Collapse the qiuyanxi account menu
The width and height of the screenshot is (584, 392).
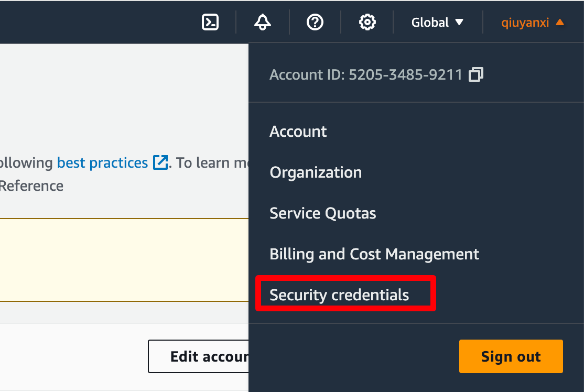532,23
